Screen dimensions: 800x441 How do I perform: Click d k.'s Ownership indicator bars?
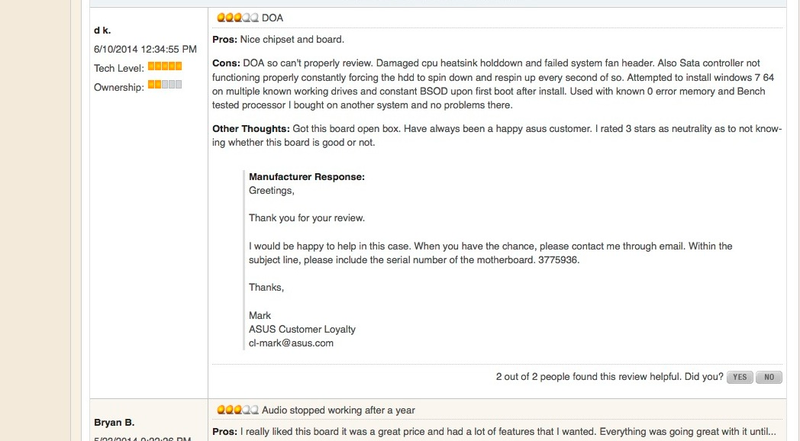click(165, 85)
